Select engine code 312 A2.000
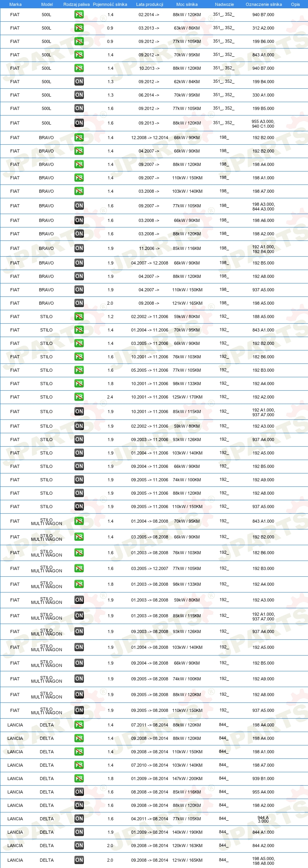Image resolution: width=308 pixels, height=868 pixels. 263,28
